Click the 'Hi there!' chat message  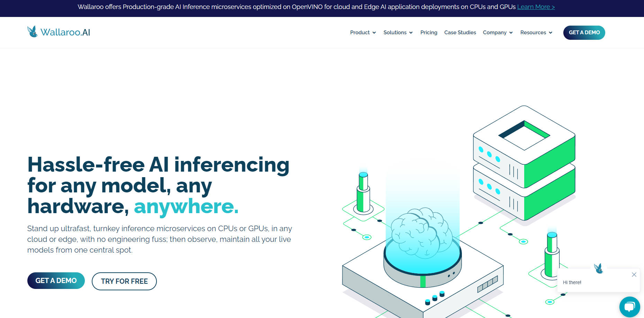pos(572,282)
